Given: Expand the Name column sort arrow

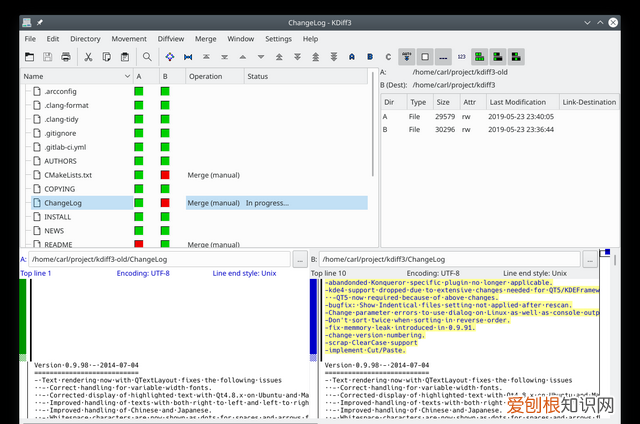Looking at the screenshot, I should pyautogui.click(x=127, y=76).
